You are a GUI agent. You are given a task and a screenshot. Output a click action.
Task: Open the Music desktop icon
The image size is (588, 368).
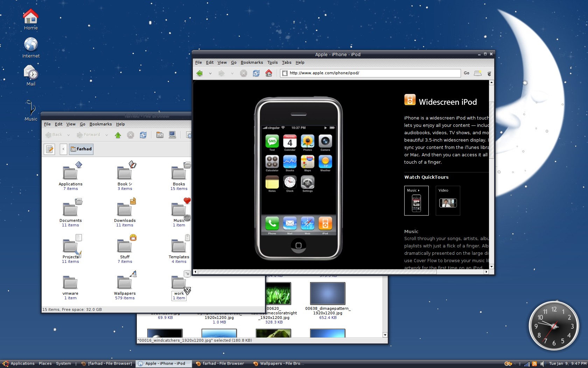point(31,110)
